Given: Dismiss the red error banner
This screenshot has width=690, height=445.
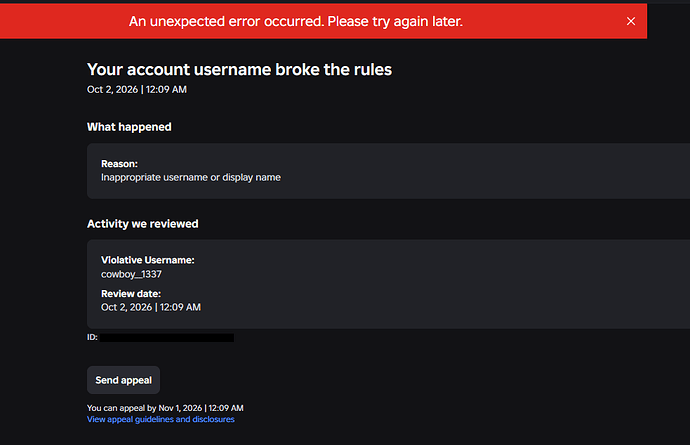Looking at the screenshot, I should pos(631,21).
